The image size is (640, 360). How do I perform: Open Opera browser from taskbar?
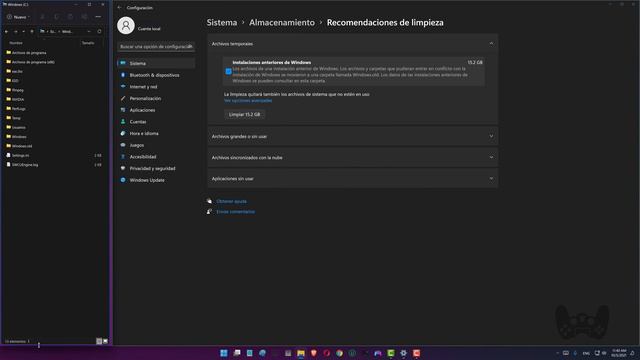pyautogui.click(x=327, y=353)
